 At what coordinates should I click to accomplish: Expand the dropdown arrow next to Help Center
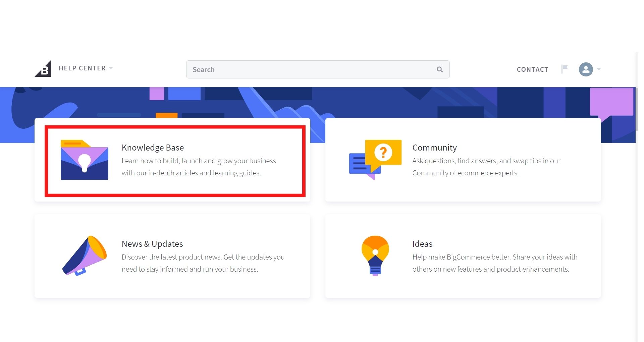point(111,68)
